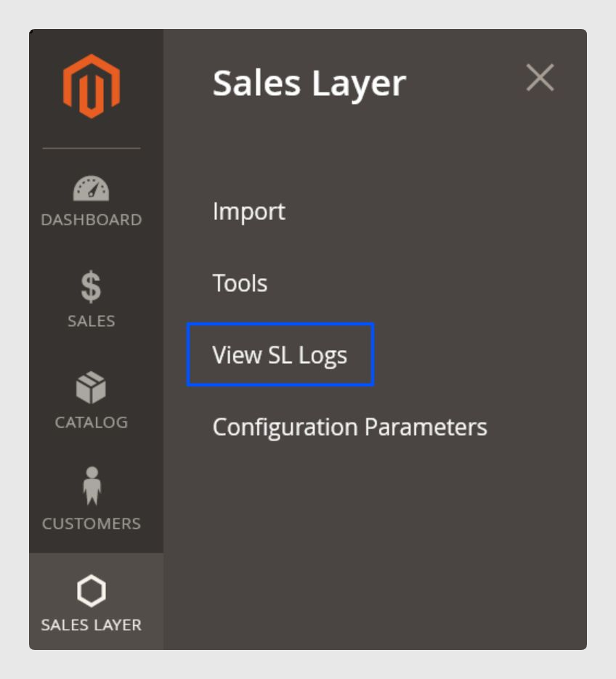This screenshot has height=679, width=616.
Task: Select Tools in Sales Layer submenu
Action: 240,283
